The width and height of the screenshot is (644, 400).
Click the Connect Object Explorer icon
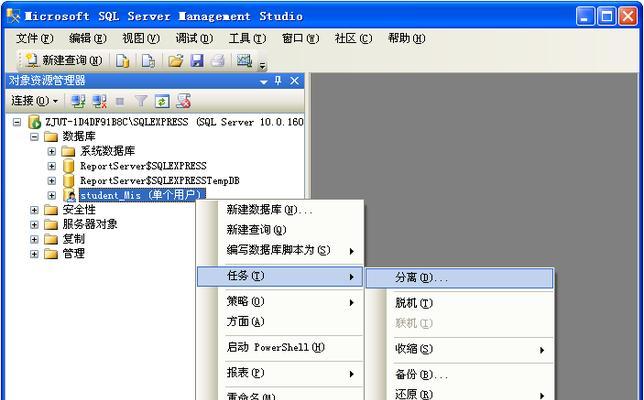tap(78, 101)
